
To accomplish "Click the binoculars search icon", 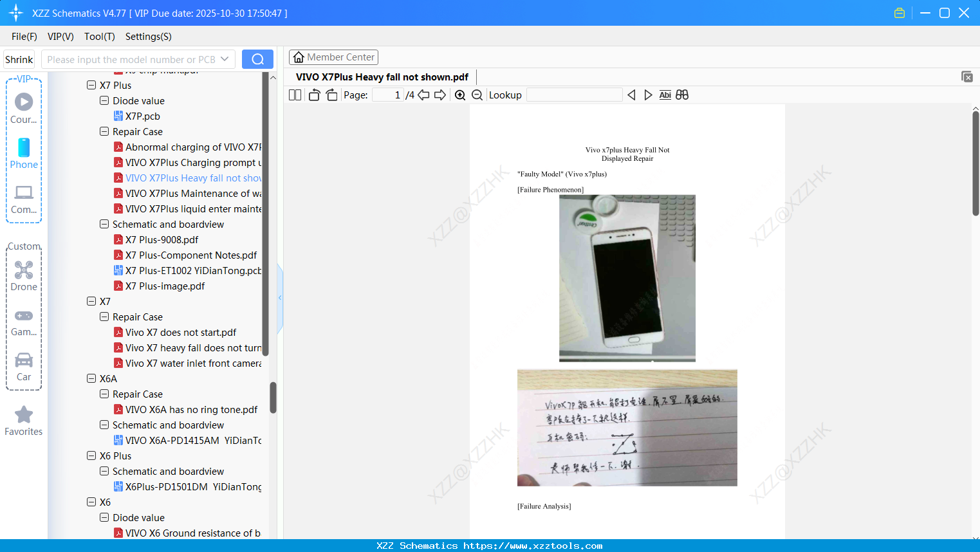I will point(682,95).
